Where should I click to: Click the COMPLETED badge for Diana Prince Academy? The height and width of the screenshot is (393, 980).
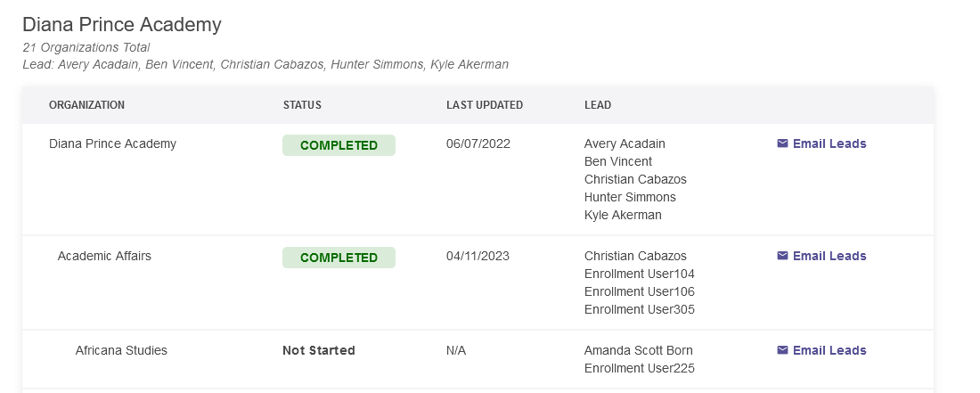339,145
